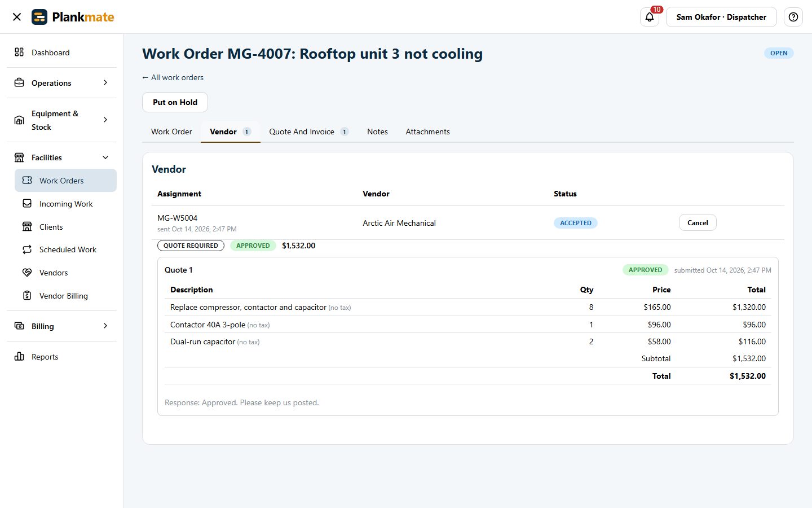Open the notifications bell
The width and height of the screenshot is (812, 508).
[650, 17]
